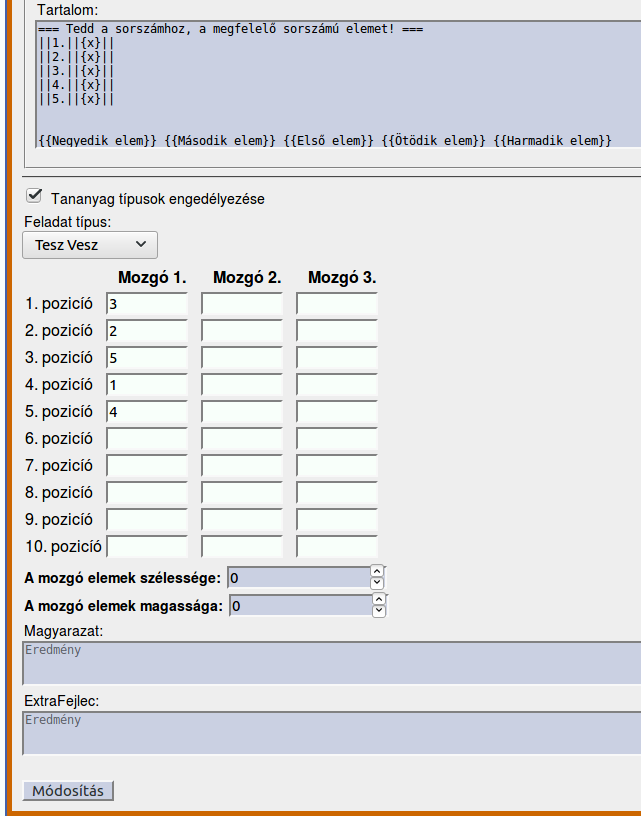This screenshot has height=816, width=641.
Task: Select Mozgó 1. field for 1. pozíció
Action: click(x=147, y=303)
